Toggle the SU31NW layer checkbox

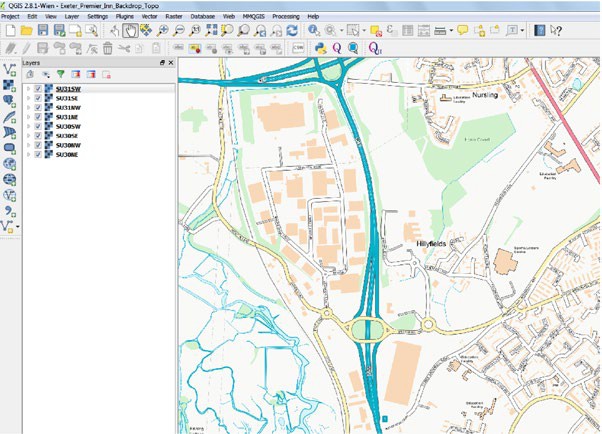pos(38,108)
